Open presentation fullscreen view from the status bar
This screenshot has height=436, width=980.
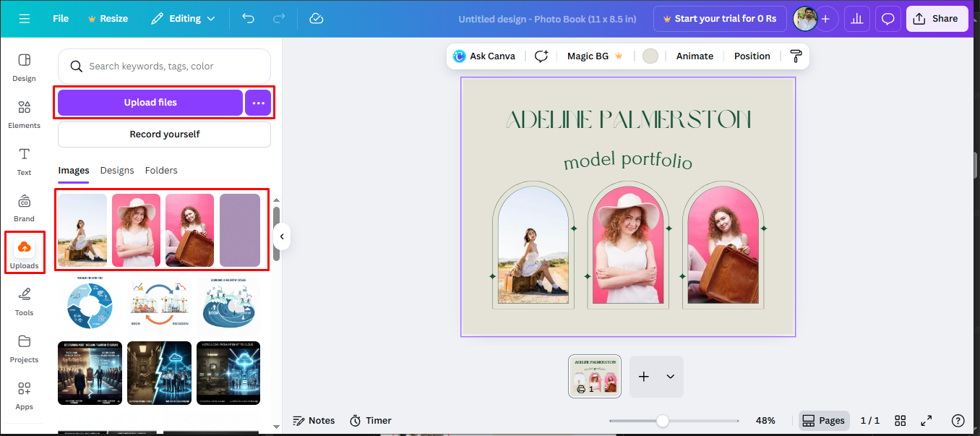927,420
